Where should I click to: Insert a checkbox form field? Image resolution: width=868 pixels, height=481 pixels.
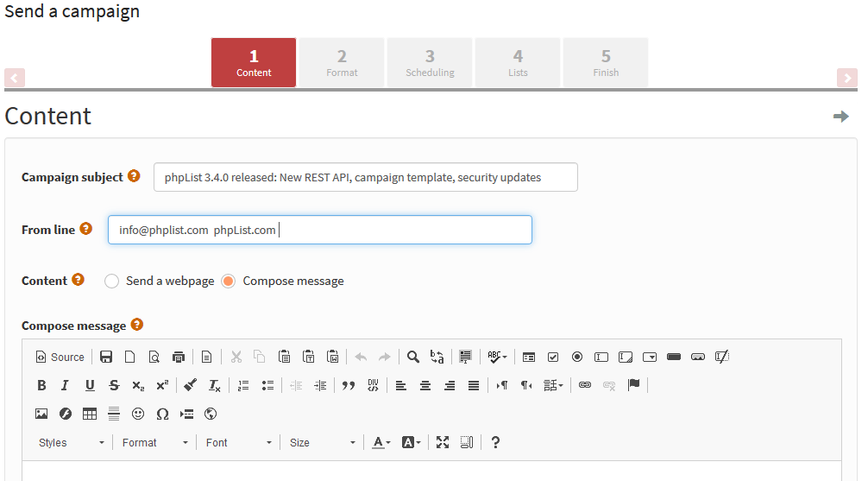[x=553, y=357]
